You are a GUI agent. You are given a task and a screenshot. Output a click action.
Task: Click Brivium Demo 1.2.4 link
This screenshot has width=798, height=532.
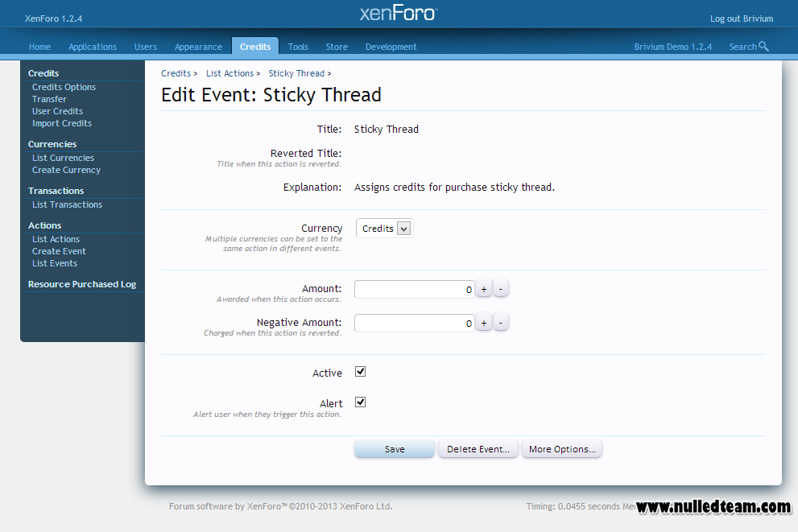pos(673,47)
